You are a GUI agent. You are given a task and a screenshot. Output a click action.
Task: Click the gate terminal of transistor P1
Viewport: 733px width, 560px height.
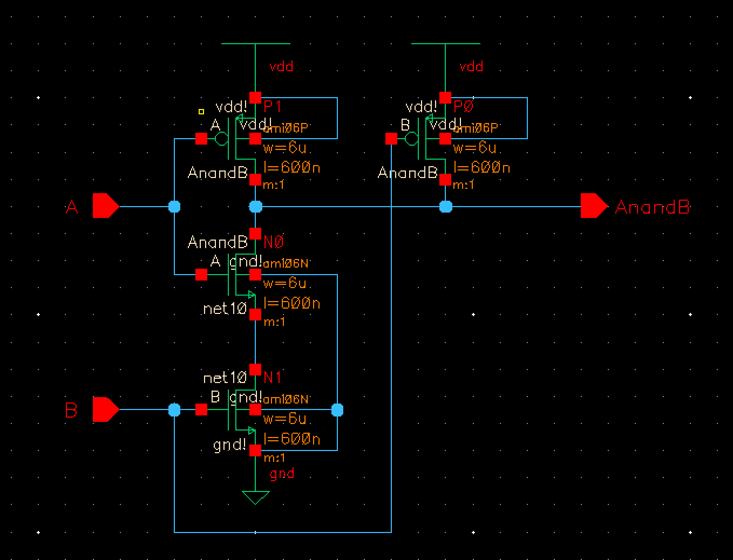201,139
